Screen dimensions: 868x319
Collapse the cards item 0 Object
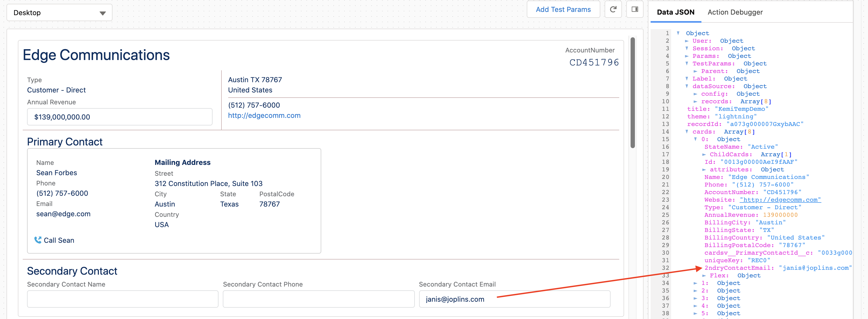click(695, 139)
